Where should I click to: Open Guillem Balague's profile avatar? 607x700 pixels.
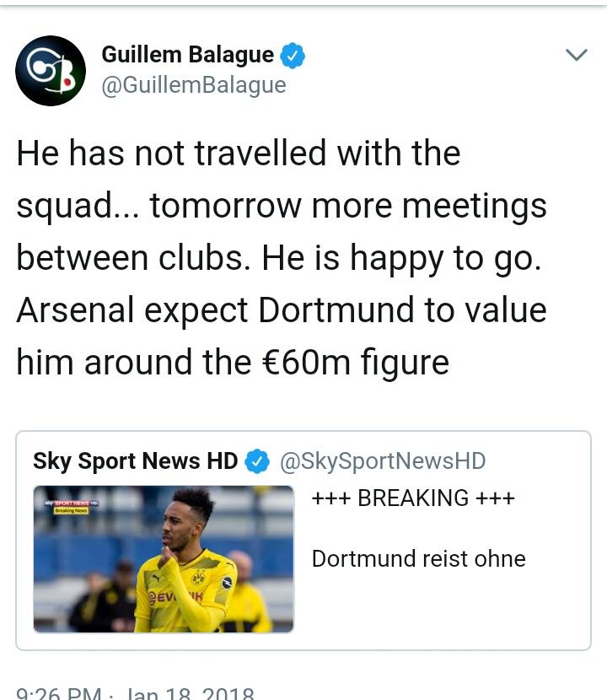pyautogui.click(x=51, y=71)
